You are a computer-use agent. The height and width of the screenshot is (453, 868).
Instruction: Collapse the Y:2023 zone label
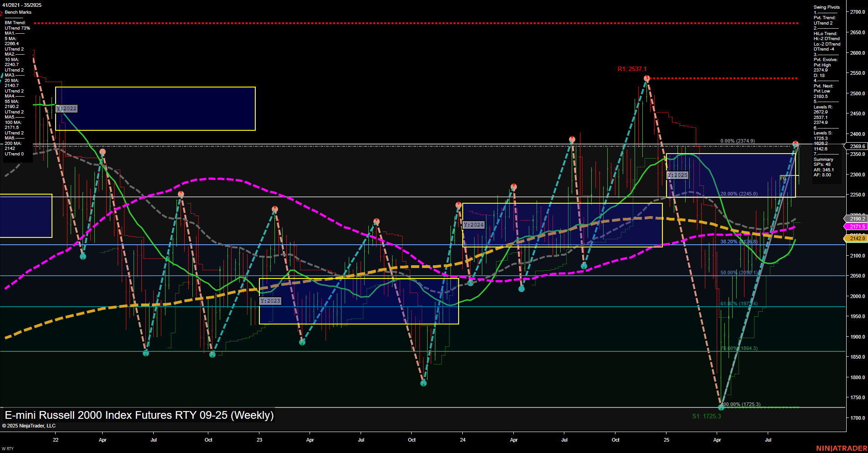pos(270,300)
